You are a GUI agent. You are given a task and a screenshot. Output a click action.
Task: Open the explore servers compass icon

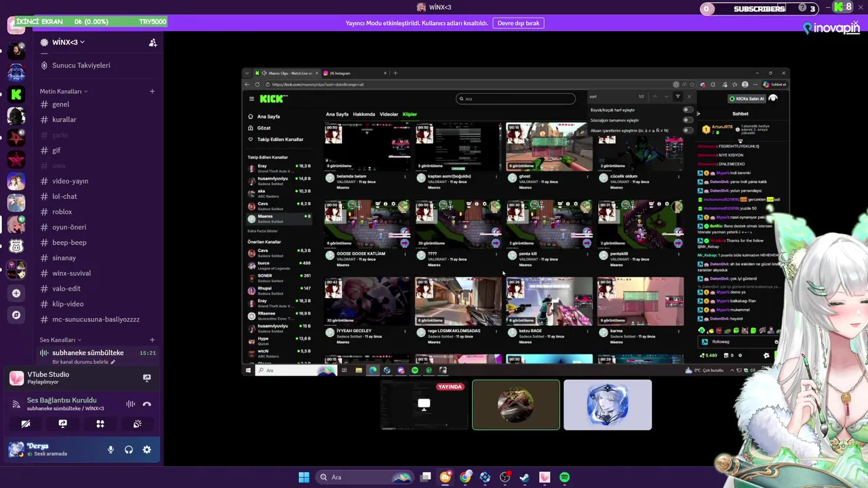point(16,315)
